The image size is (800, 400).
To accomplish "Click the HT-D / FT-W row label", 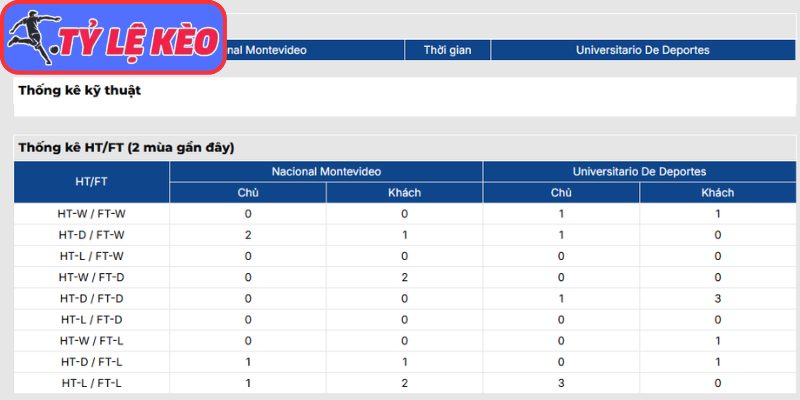I will point(92,235).
